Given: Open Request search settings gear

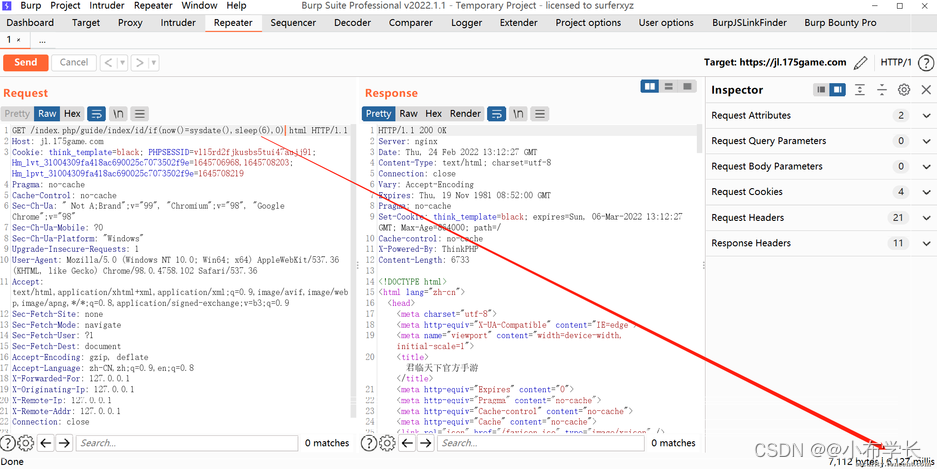Looking at the screenshot, I should pos(25,443).
